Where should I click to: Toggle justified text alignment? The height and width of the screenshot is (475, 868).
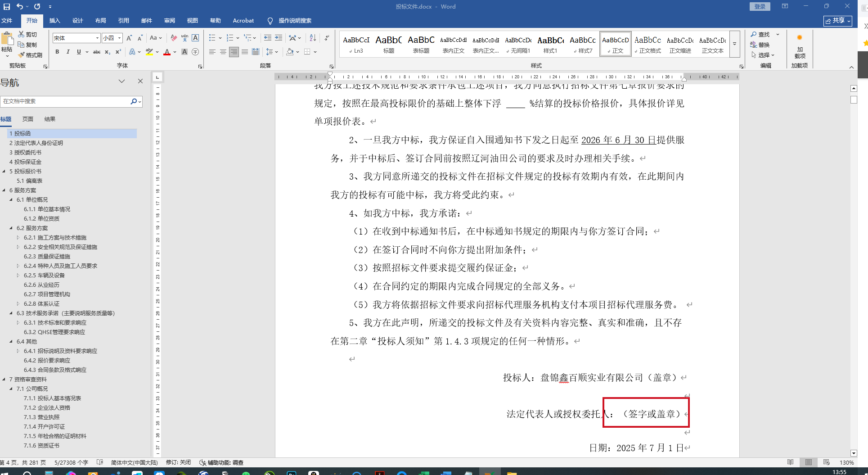(x=245, y=52)
